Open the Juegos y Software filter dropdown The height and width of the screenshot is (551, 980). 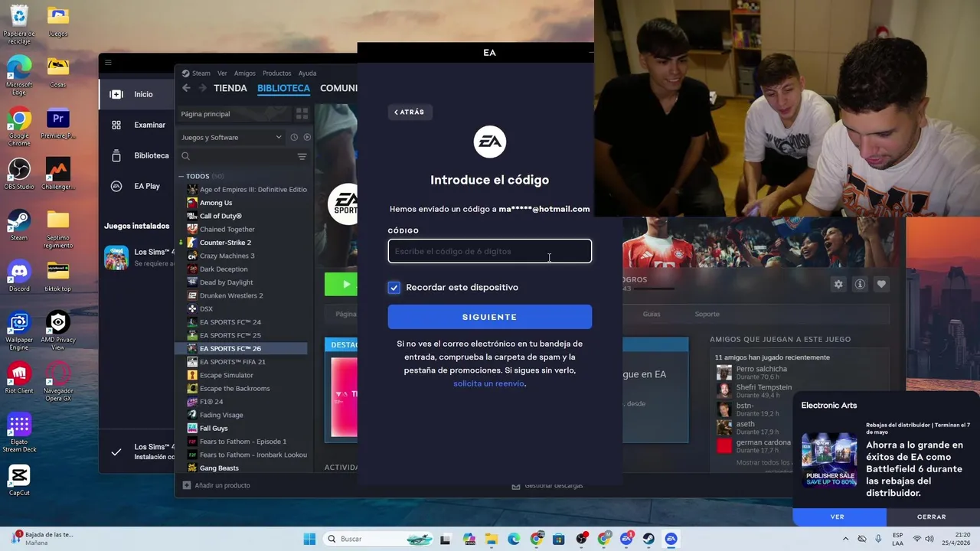(x=231, y=137)
